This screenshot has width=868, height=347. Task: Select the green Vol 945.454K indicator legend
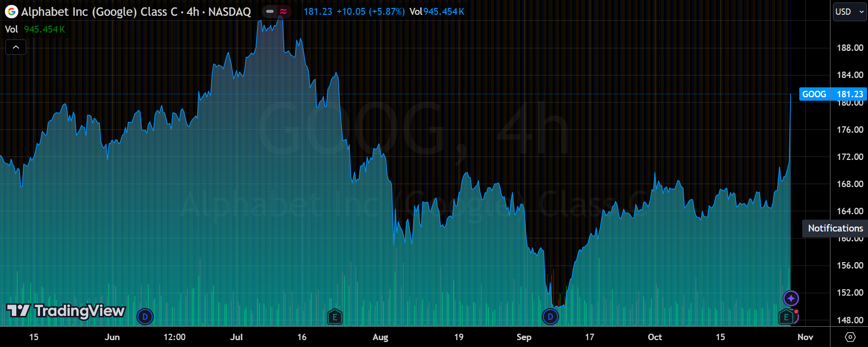tap(35, 29)
